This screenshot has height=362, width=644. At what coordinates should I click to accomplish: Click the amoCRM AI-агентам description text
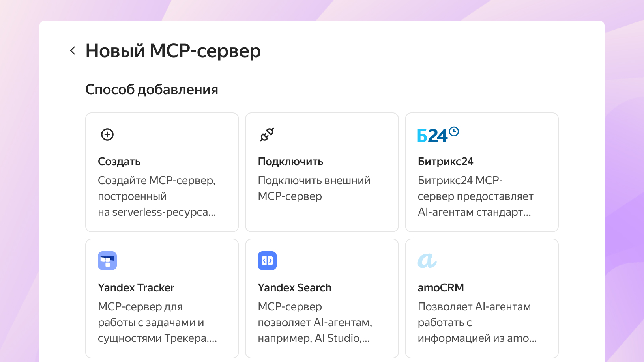(x=477, y=323)
